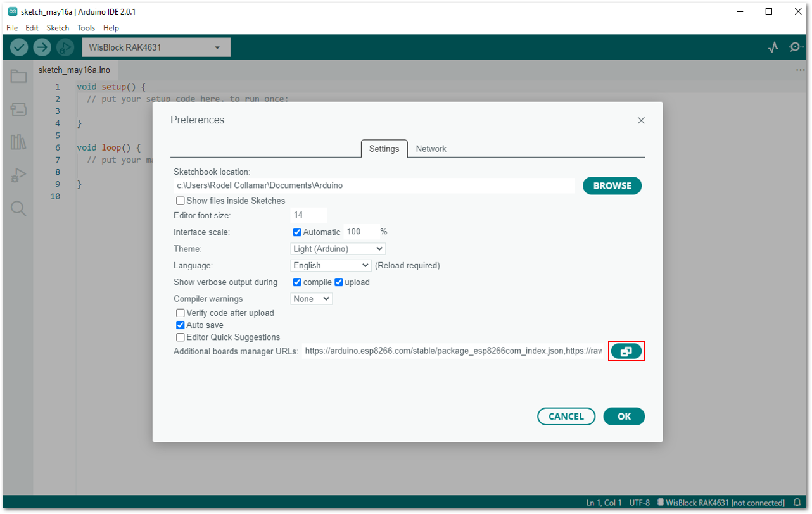Open Compiler warnings dropdown None
Viewport: 812px width, 514px height.
click(x=312, y=299)
